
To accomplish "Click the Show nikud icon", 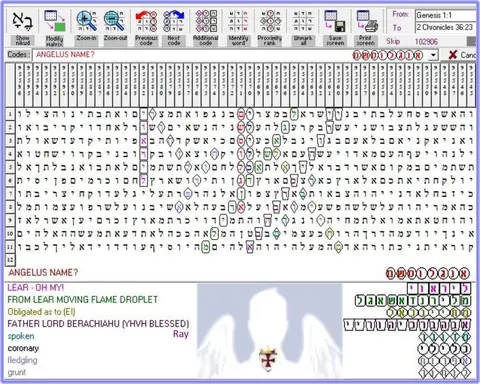I will 22,21.
